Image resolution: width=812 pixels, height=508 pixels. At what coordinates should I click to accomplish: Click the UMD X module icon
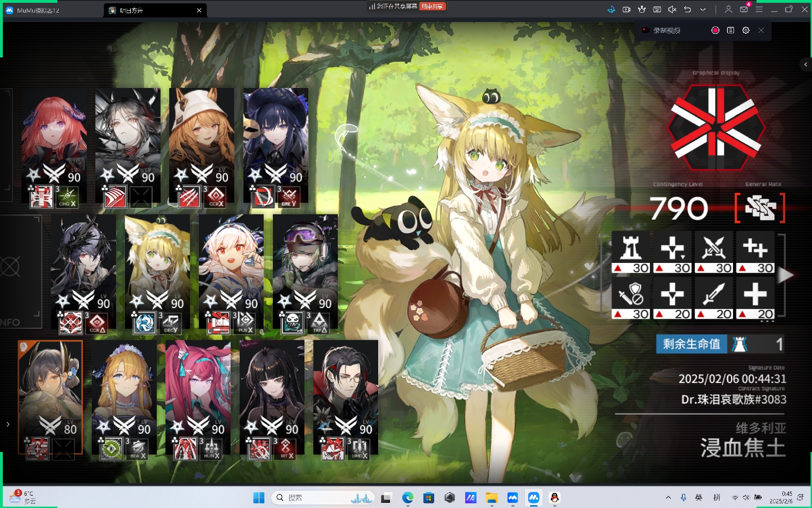(359, 450)
